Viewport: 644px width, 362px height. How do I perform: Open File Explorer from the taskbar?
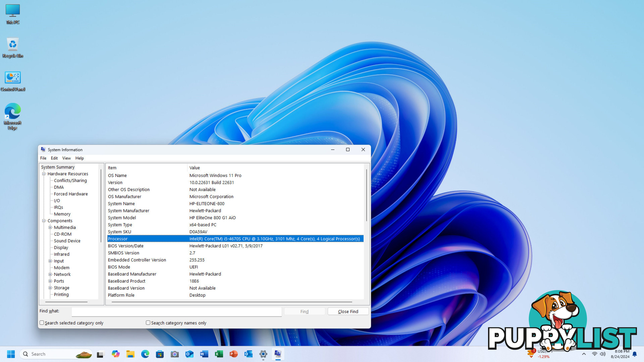coord(130,354)
